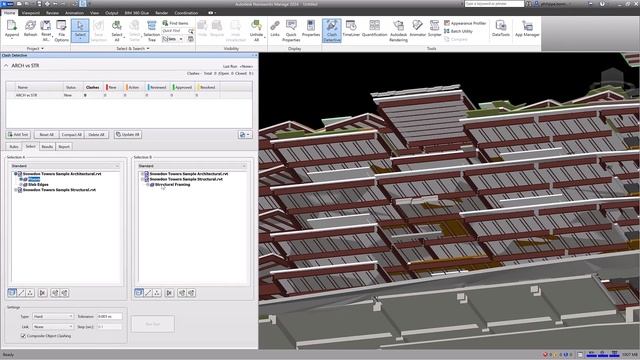Toggle the Composite Object Clashing checkbox
This screenshot has height=360, width=640.
tap(23, 336)
